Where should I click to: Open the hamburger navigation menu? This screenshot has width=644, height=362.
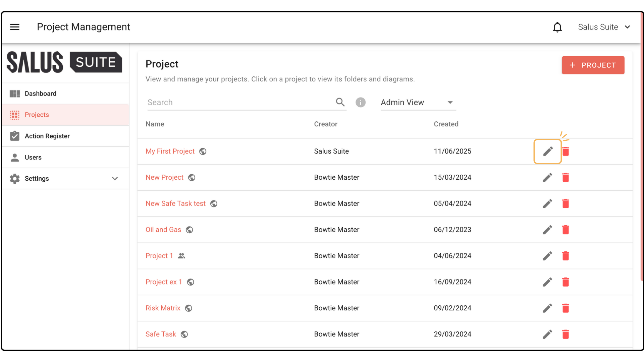pyautogui.click(x=15, y=27)
